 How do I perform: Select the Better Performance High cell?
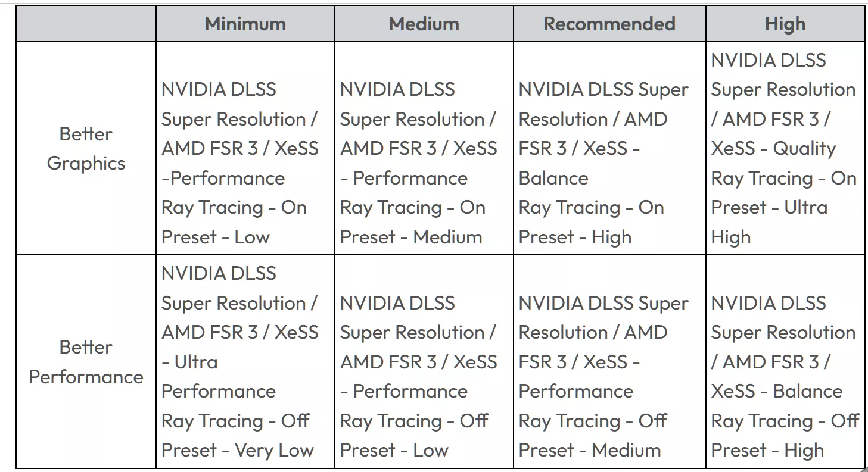click(x=785, y=376)
